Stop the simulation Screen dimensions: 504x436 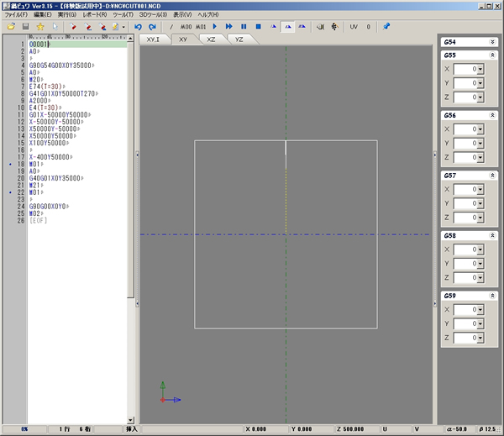point(258,26)
